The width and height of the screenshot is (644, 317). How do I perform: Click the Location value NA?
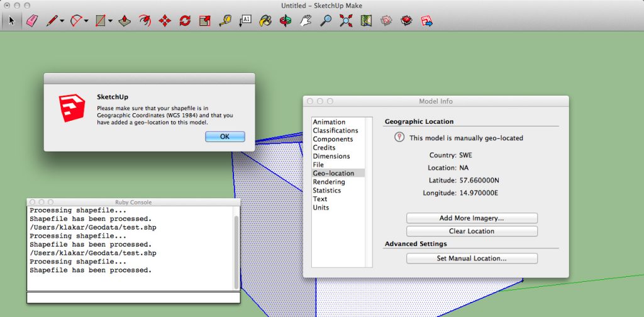[464, 168]
